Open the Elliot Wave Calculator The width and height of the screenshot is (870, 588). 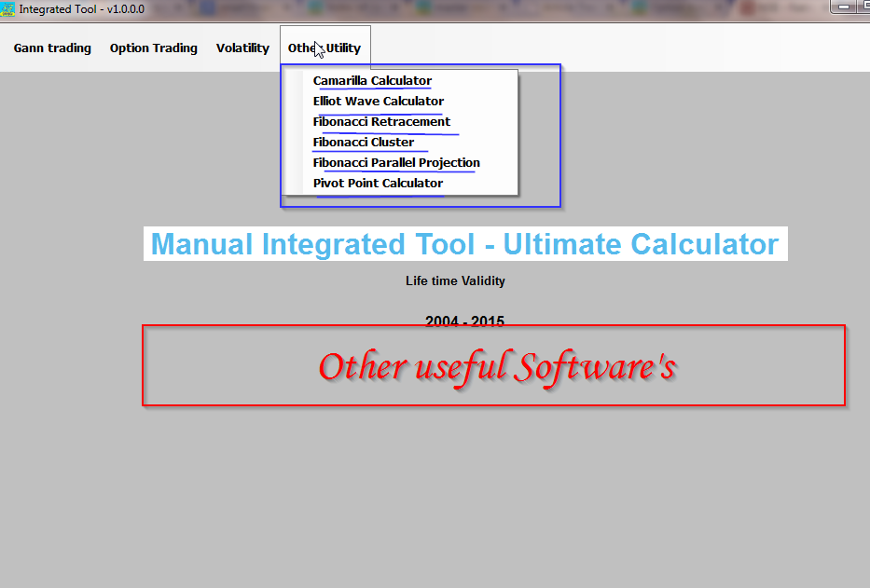tap(378, 101)
